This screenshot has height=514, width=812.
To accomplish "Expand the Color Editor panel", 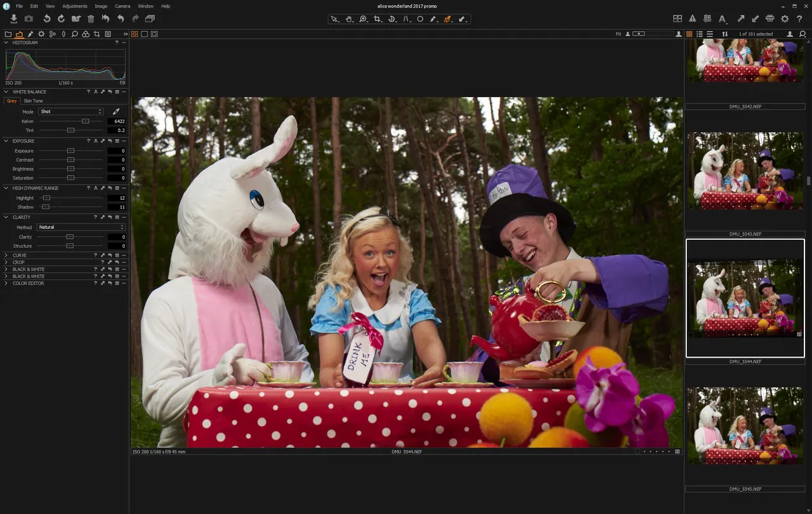I will click(x=6, y=283).
